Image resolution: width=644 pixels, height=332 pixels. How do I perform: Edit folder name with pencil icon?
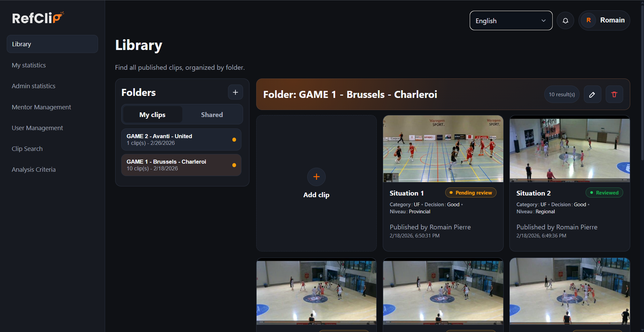coord(592,95)
